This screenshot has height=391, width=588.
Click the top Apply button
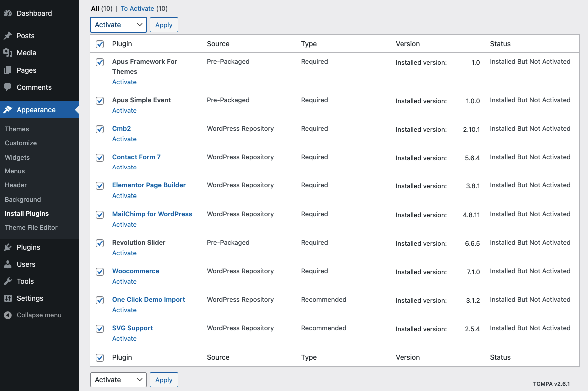pyautogui.click(x=164, y=25)
